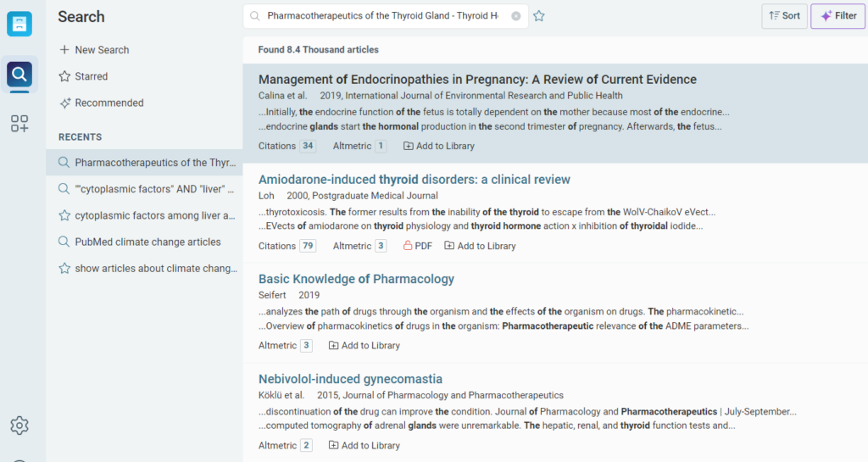This screenshot has width=868, height=462.
Task: Add Calina et al. article to Library
Action: [438, 146]
